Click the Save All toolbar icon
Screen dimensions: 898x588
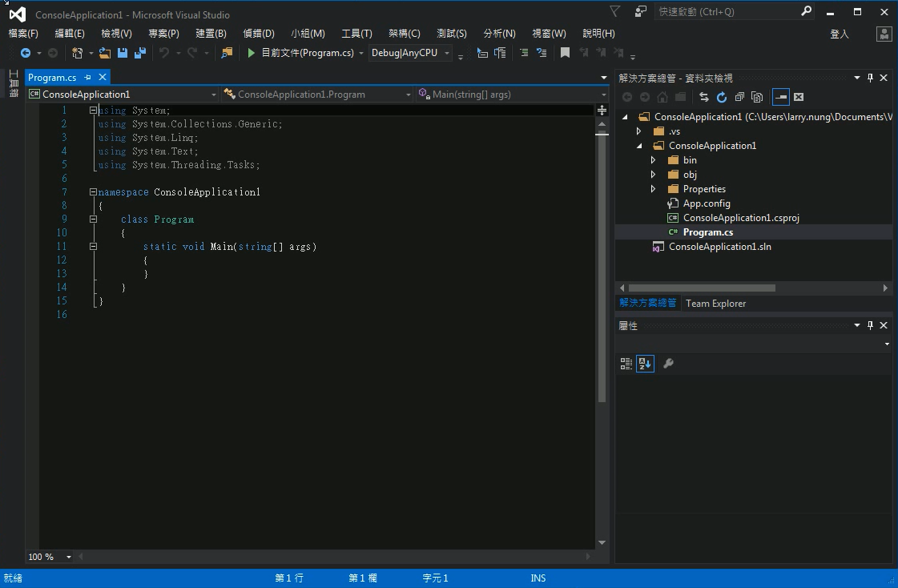(139, 53)
